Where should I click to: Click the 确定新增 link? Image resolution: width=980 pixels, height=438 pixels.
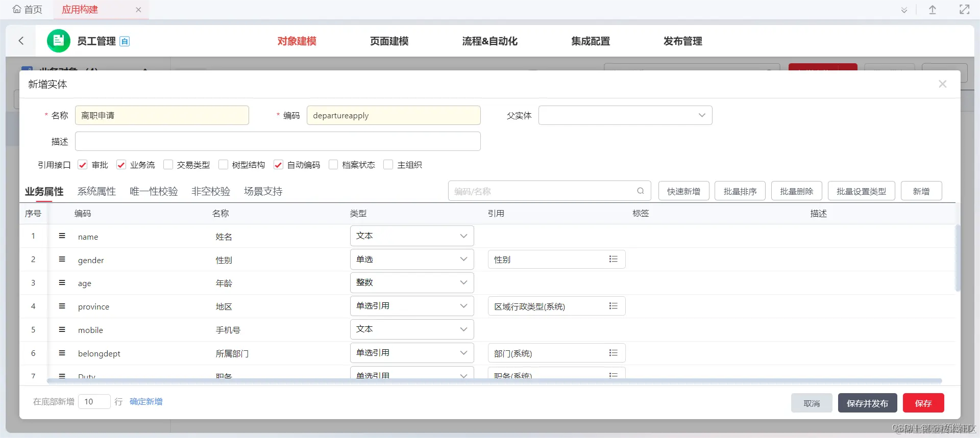coord(146,402)
